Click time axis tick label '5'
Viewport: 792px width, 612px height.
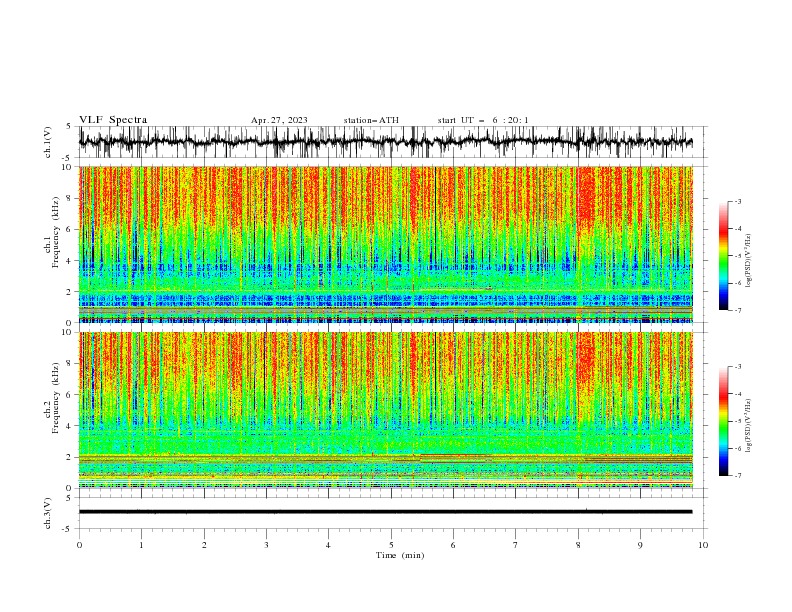tap(391, 545)
